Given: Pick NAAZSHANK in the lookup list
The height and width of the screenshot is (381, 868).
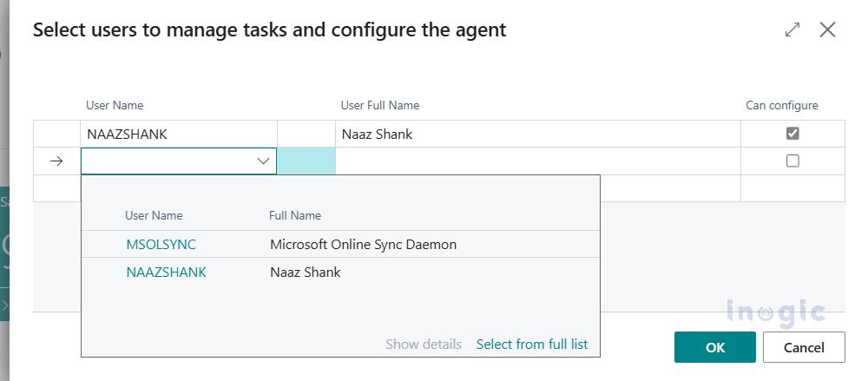Looking at the screenshot, I should pyautogui.click(x=166, y=272).
